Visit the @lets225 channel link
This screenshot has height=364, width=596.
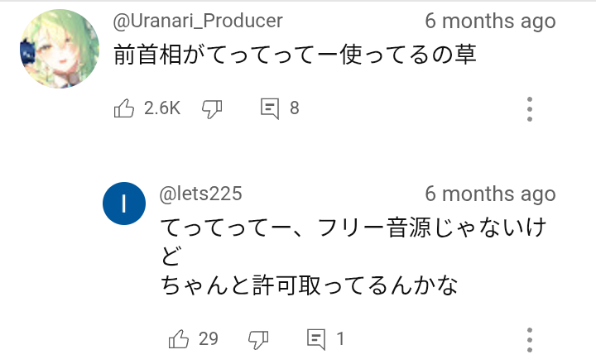(200, 194)
